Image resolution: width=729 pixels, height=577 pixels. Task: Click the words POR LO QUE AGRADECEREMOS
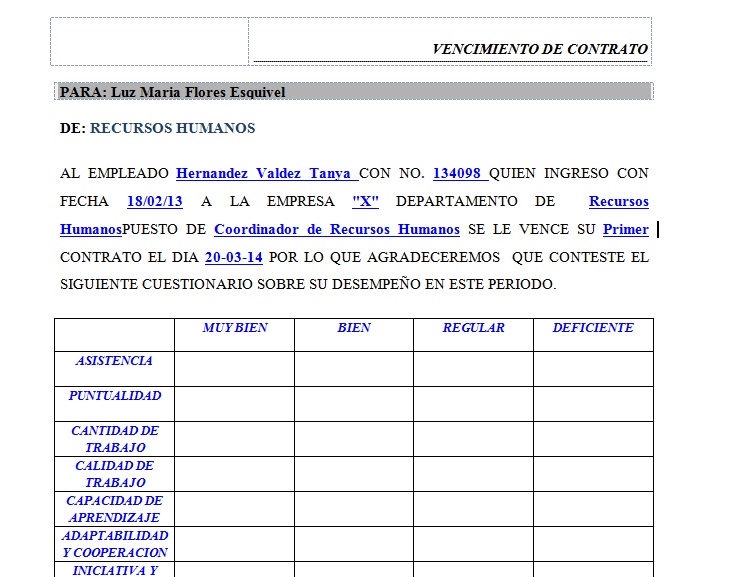pyautogui.click(x=384, y=257)
